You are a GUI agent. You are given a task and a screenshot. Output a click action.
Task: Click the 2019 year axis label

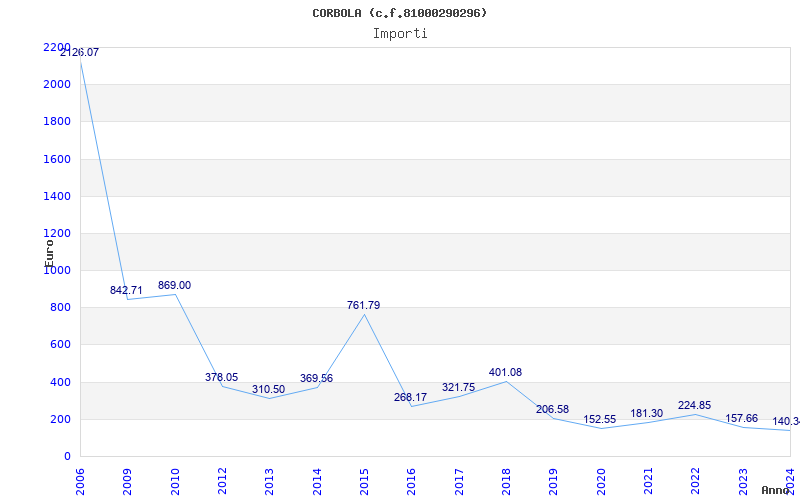coord(554,481)
